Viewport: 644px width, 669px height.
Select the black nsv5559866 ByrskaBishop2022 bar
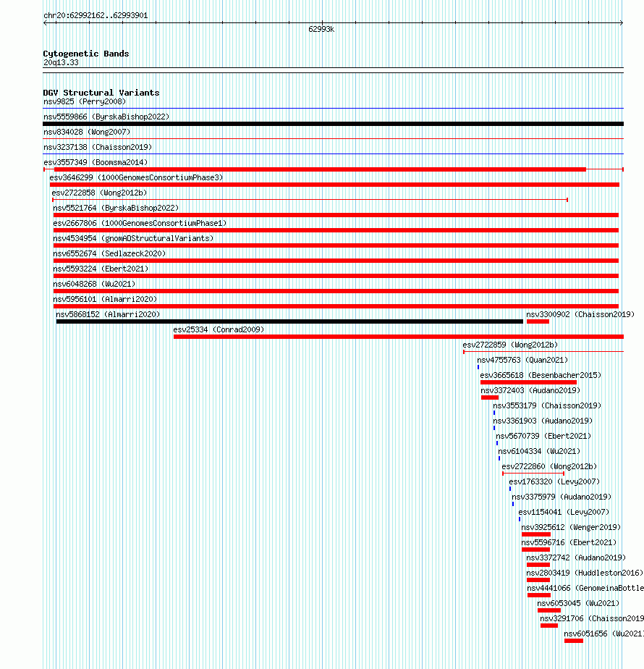pyautogui.click(x=333, y=124)
